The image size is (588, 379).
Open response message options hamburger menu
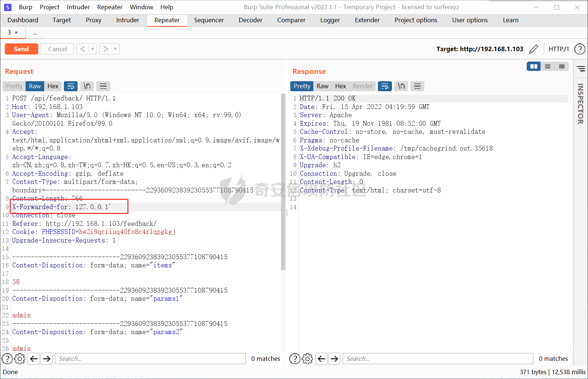click(417, 86)
